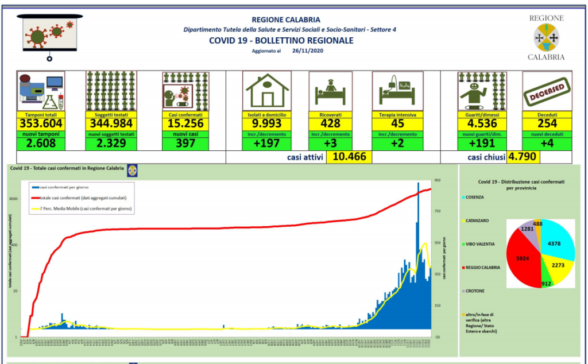Image resolution: width=588 pixels, height=364 pixels.
Task: Click the casi attivi value 10.466
Action: [349, 157]
